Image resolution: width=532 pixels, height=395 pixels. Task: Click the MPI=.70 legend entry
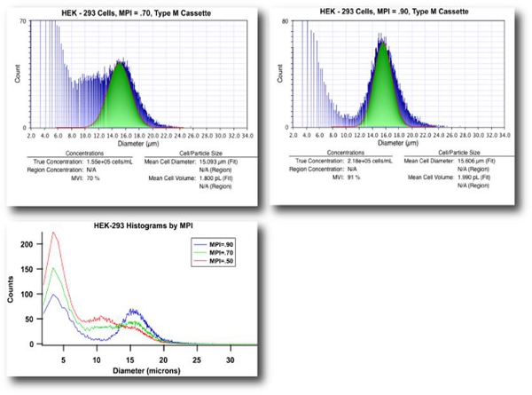[x=214, y=253]
